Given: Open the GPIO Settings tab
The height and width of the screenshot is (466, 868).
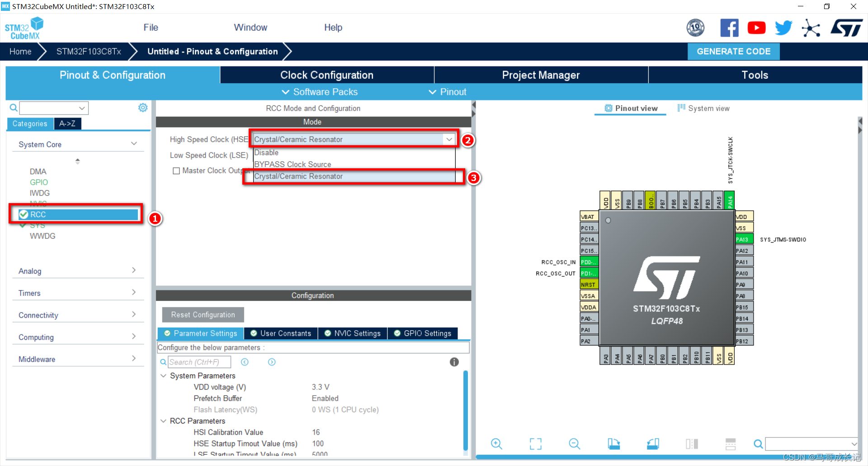Looking at the screenshot, I should point(423,333).
